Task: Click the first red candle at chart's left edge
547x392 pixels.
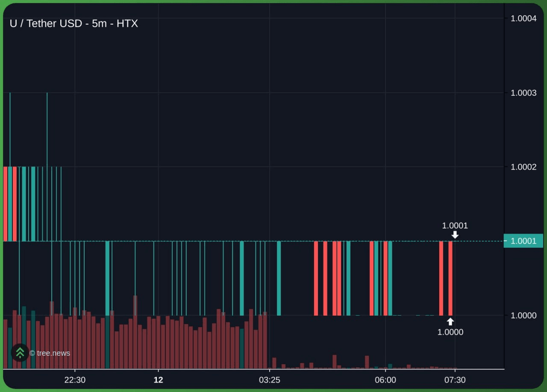Action: click(x=5, y=204)
